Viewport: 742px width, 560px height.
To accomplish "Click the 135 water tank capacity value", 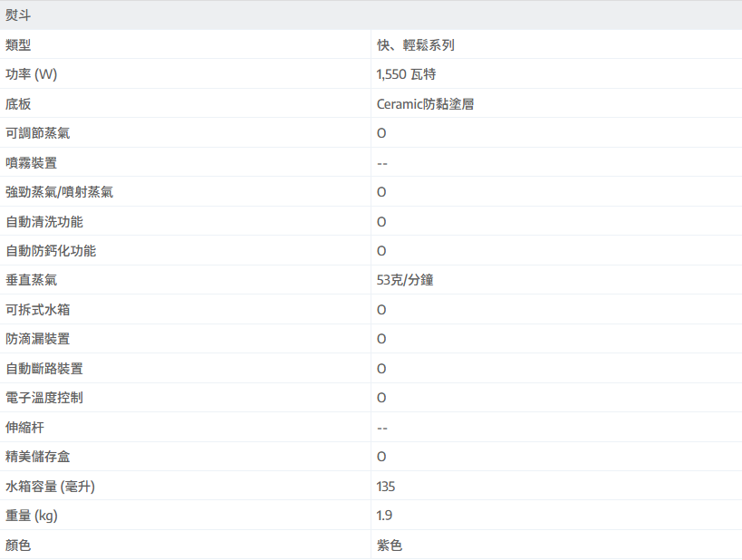I will click(386, 487).
